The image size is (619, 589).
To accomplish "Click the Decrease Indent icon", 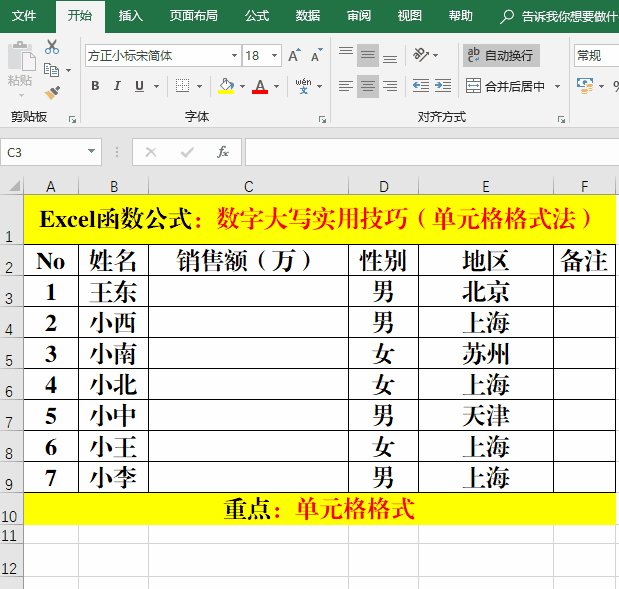I will tap(420, 86).
